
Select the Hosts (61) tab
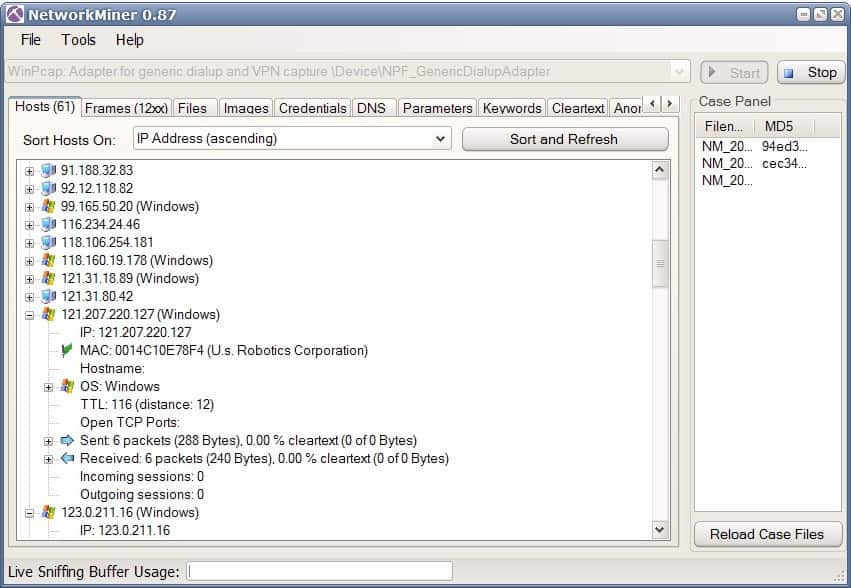[x=45, y=106]
